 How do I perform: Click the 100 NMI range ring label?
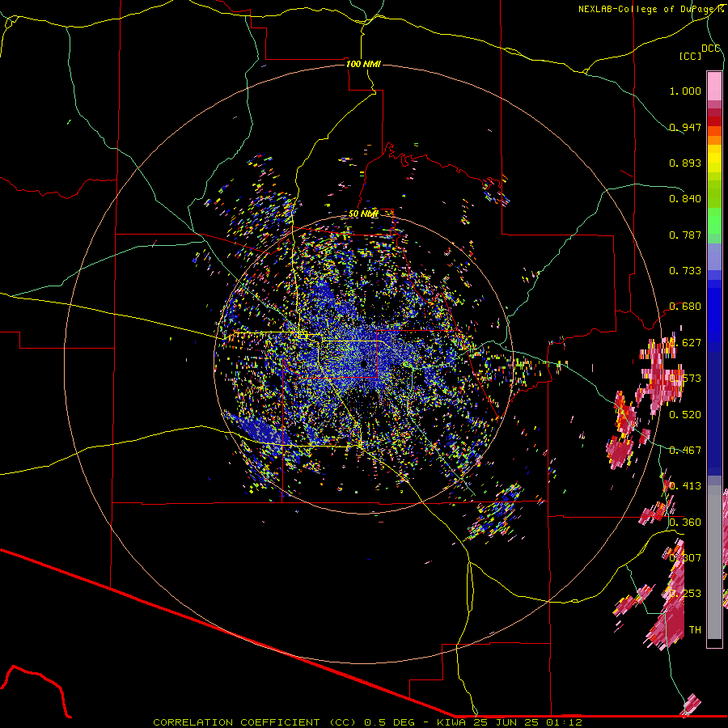(363, 64)
